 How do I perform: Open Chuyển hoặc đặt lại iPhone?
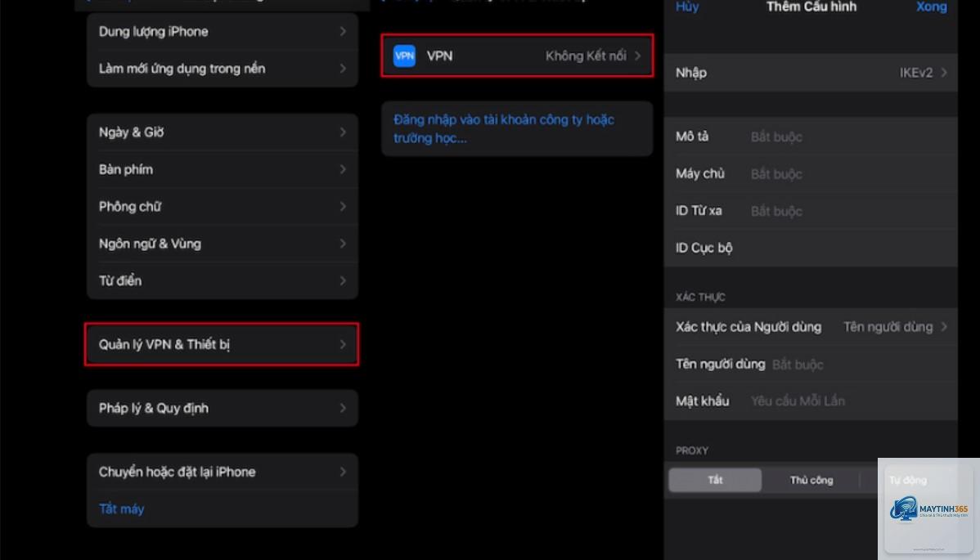pos(222,472)
